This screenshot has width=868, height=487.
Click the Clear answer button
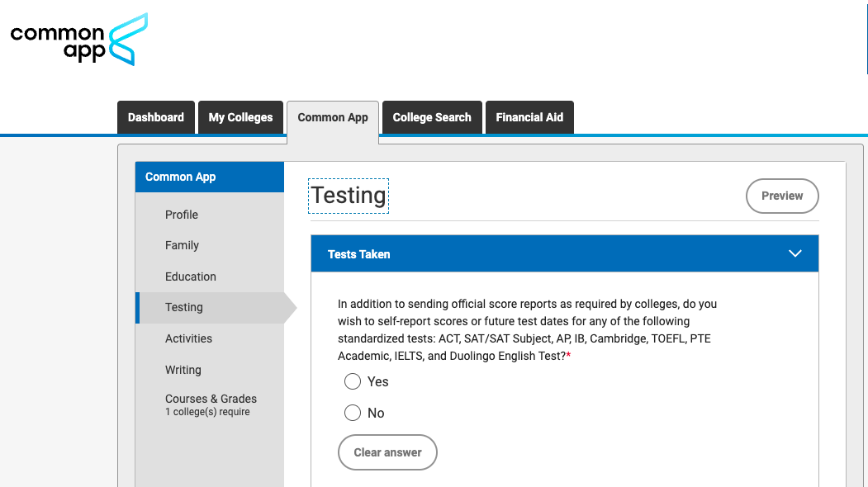click(x=387, y=452)
